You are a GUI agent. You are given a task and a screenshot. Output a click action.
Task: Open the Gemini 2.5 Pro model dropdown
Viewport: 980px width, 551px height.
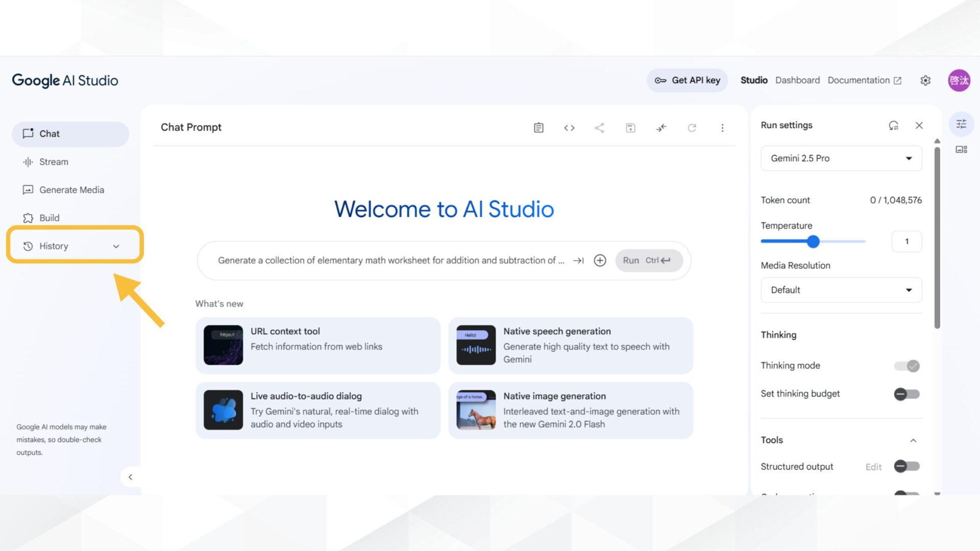tap(841, 158)
